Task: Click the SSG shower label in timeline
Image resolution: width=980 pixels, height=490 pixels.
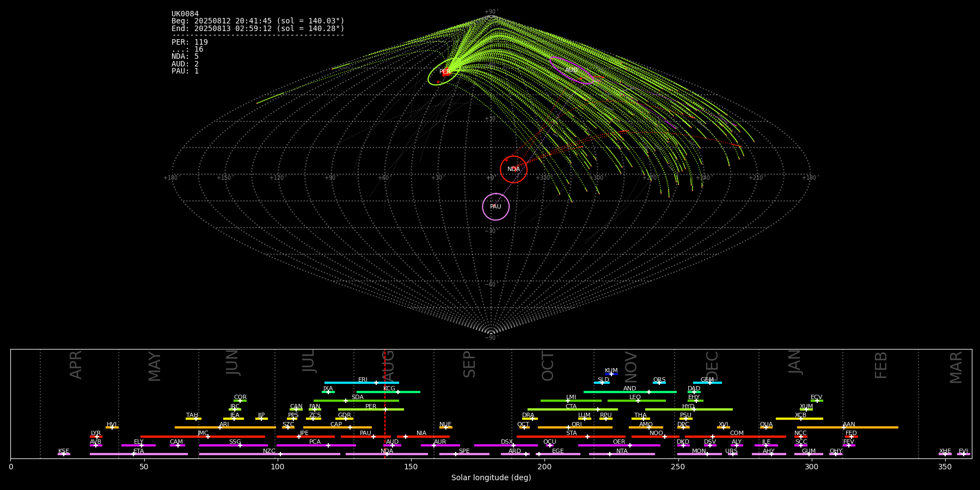Action: pos(235,442)
